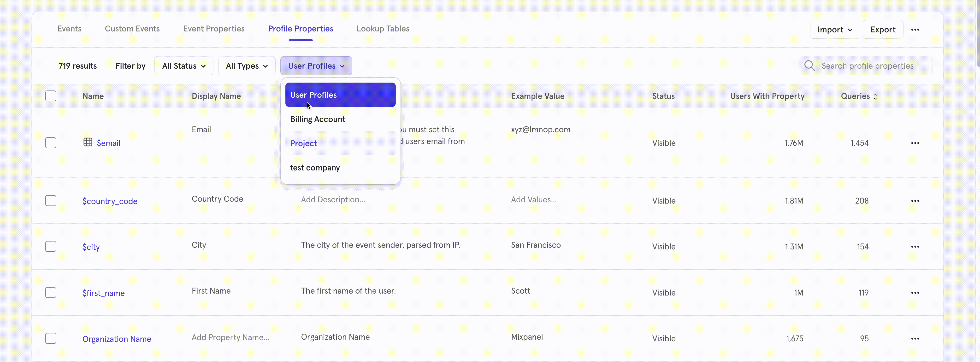The width and height of the screenshot is (980, 362).
Task: Select Billing Account in the dropdown menu
Action: 318,119
